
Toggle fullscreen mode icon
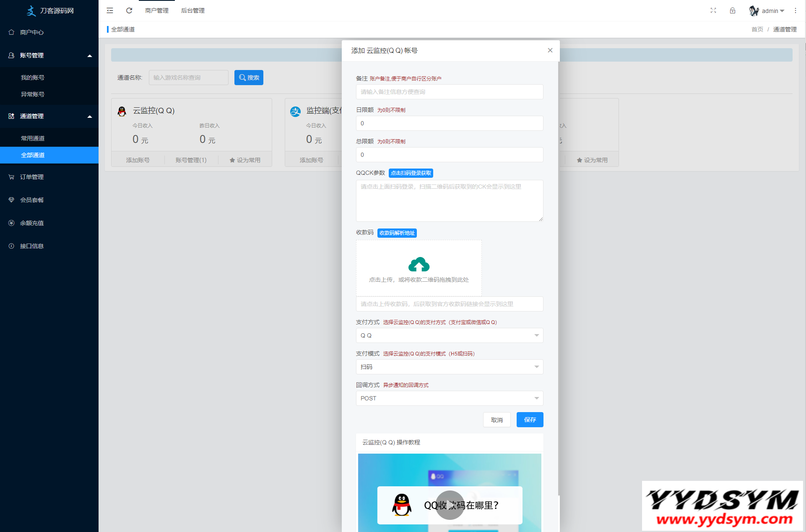pyautogui.click(x=713, y=10)
